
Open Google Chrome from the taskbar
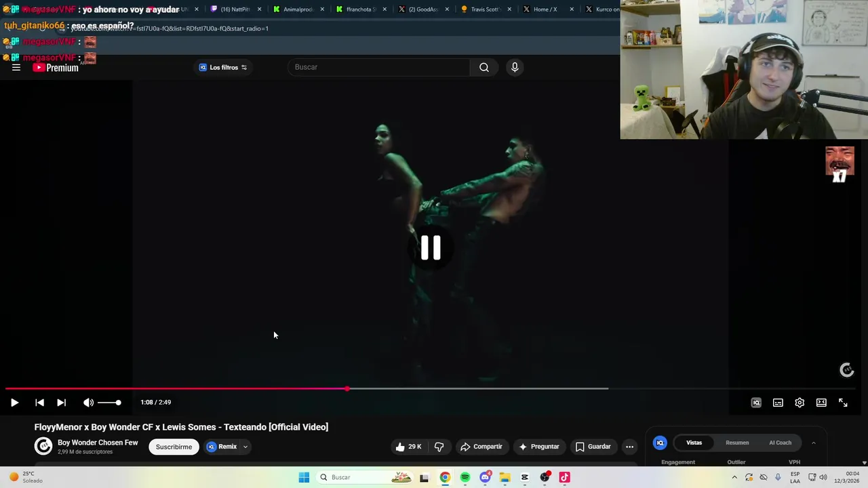(445, 477)
